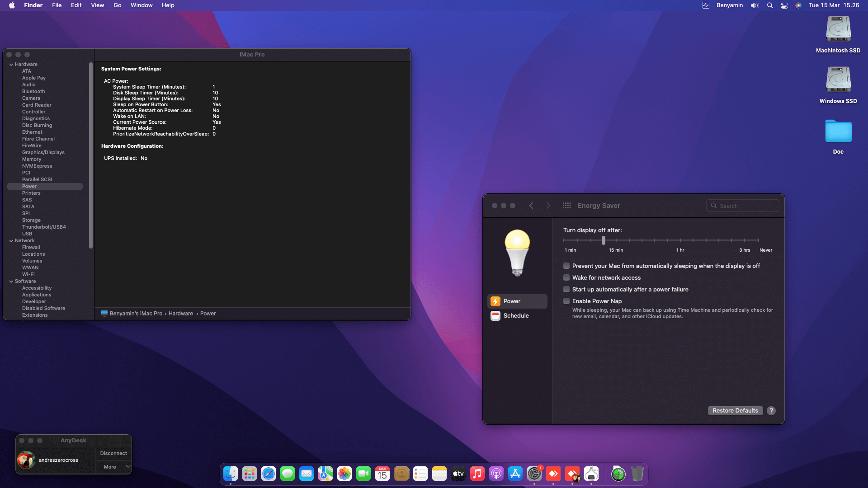Open Control Center in the menu bar
868x488 pixels.
coord(784,5)
